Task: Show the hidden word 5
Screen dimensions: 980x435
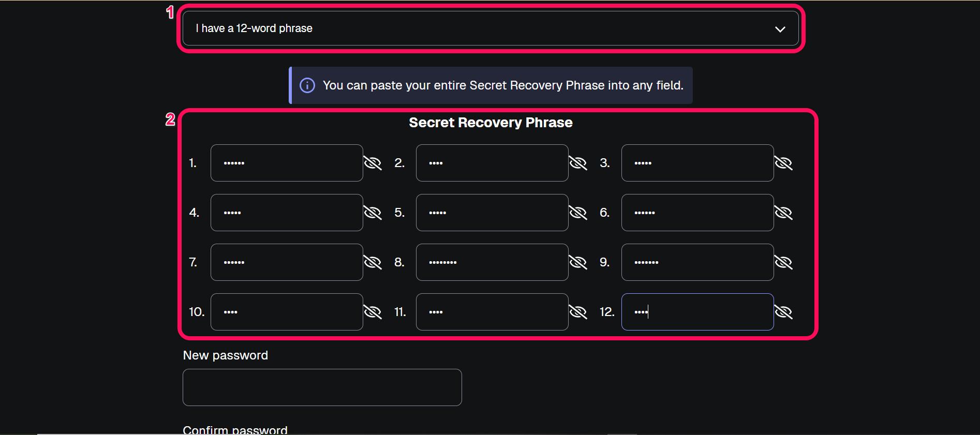Action: pos(578,213)
